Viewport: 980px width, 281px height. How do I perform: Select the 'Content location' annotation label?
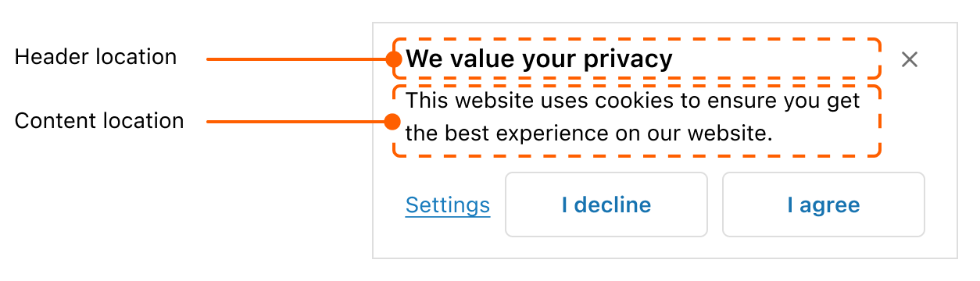99,121
